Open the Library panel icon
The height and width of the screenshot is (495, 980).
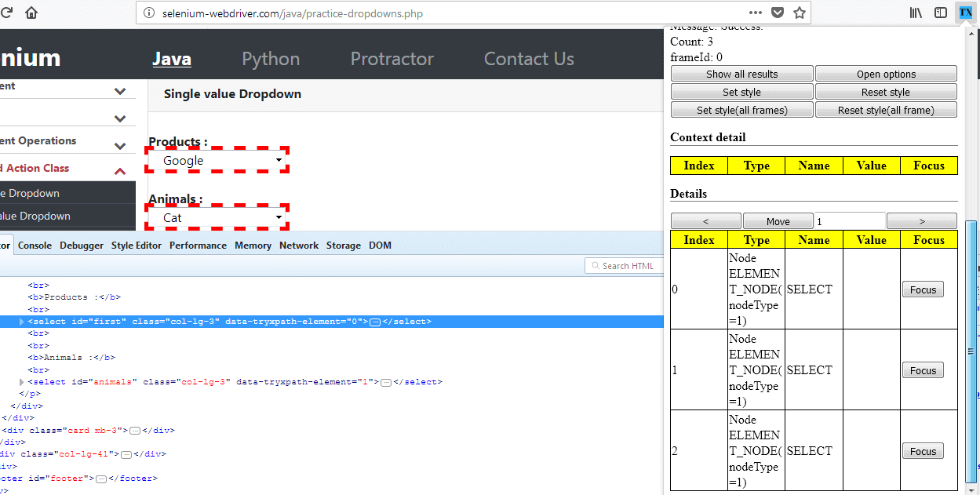tap(914, 12)
